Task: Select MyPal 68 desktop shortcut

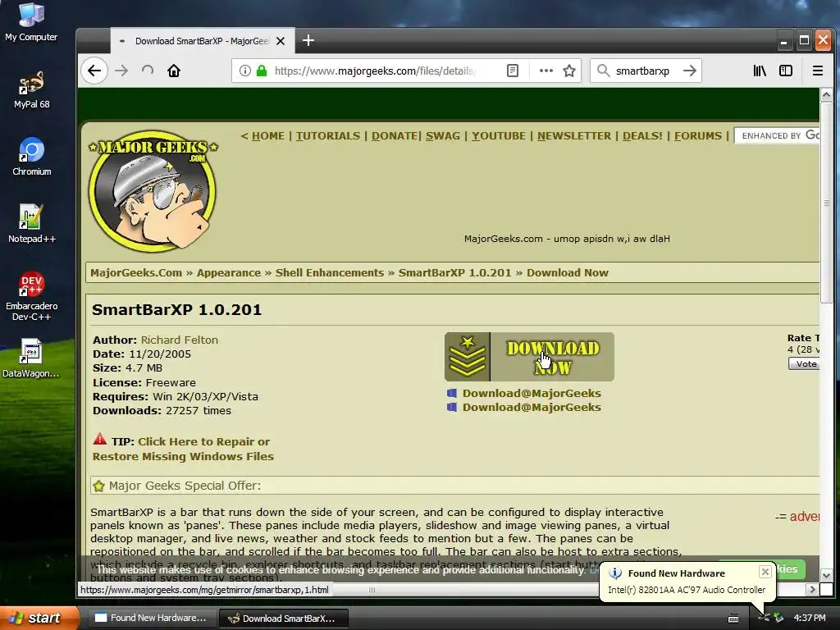Action: click(31, 90)
